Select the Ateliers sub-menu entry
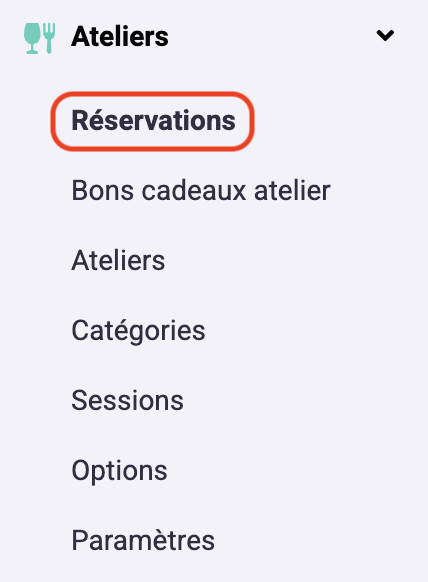The image size is (428, 582). coord(118,260)
